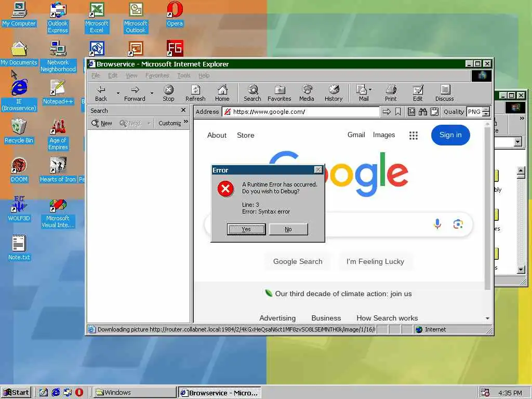Open the Forward button history dropdown
The width and height of the screenshot is (532, 399).
(152, 94)
